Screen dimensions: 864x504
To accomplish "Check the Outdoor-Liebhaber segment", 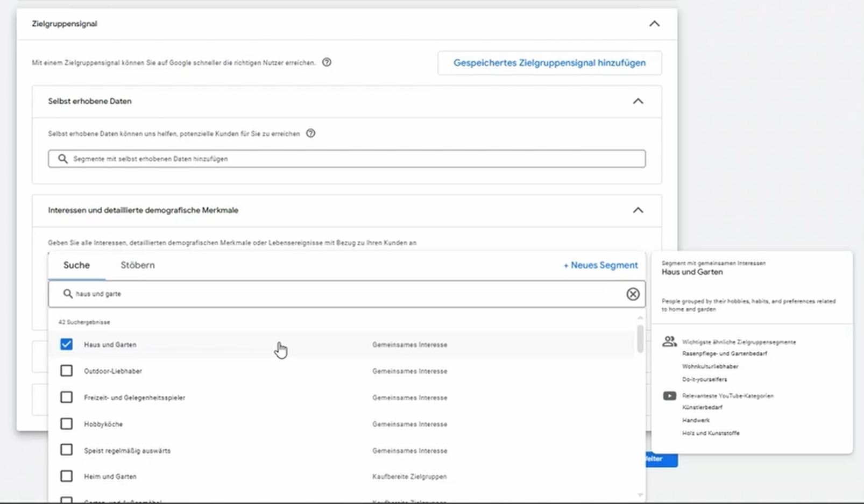I will [x=66, y=371].
